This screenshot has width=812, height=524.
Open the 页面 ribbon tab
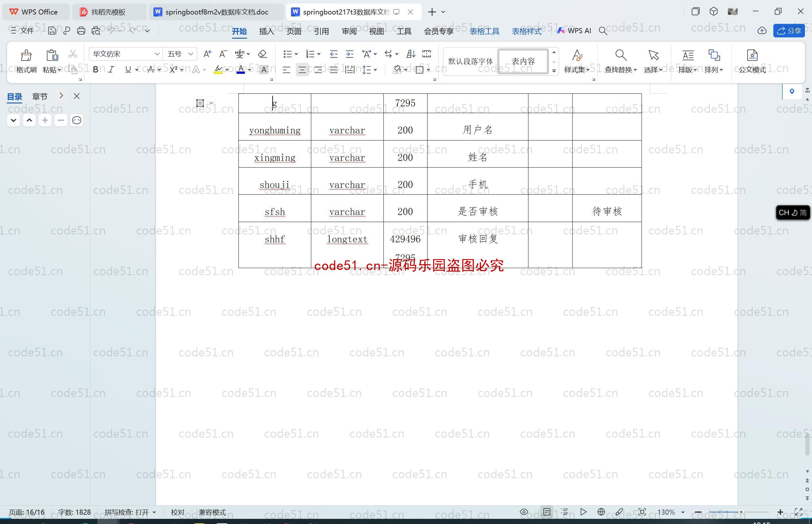click(294, 31)
